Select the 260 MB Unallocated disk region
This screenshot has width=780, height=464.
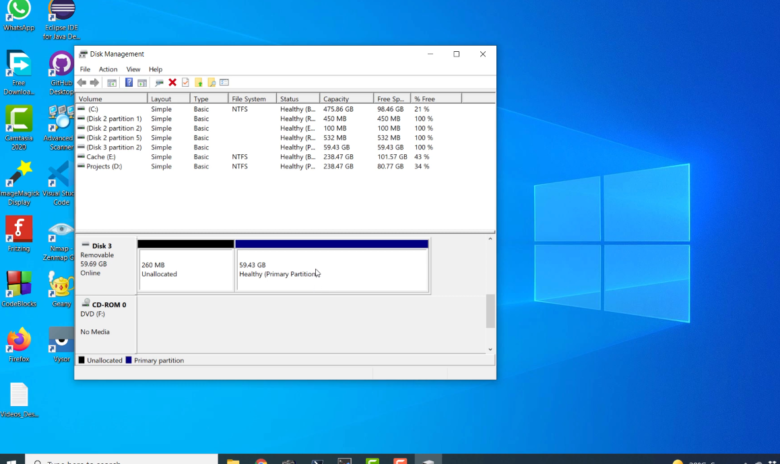186,266
